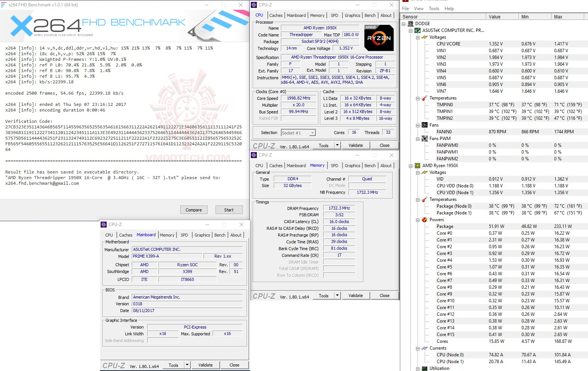Click the Temperatures thermometer icon in HWMonitor
Image resolution: width=588 pixels, height=371 pixels.
pyautogui.click(x=424, y=98)
